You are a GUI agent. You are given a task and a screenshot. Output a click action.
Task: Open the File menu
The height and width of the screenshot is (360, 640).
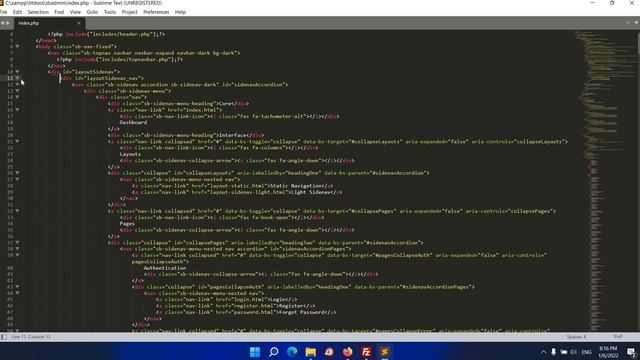[x=3, y=12]
